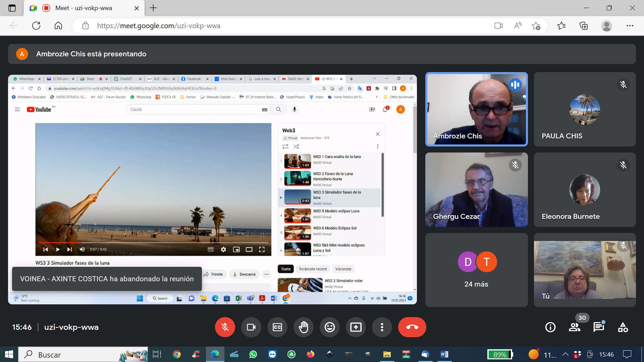The width and height of the screenshot is (644, 362).
Task: View site information lock icon
Action: (x=86, y=26)
